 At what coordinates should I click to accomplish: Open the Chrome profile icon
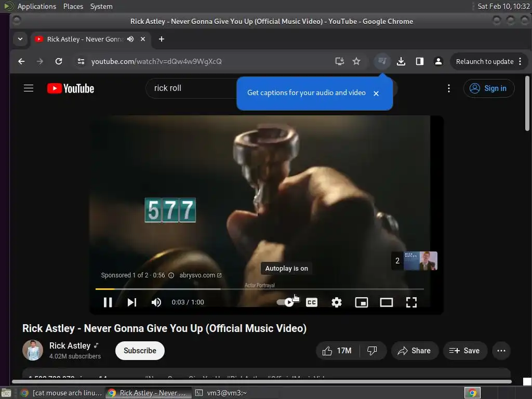[438, 61]
